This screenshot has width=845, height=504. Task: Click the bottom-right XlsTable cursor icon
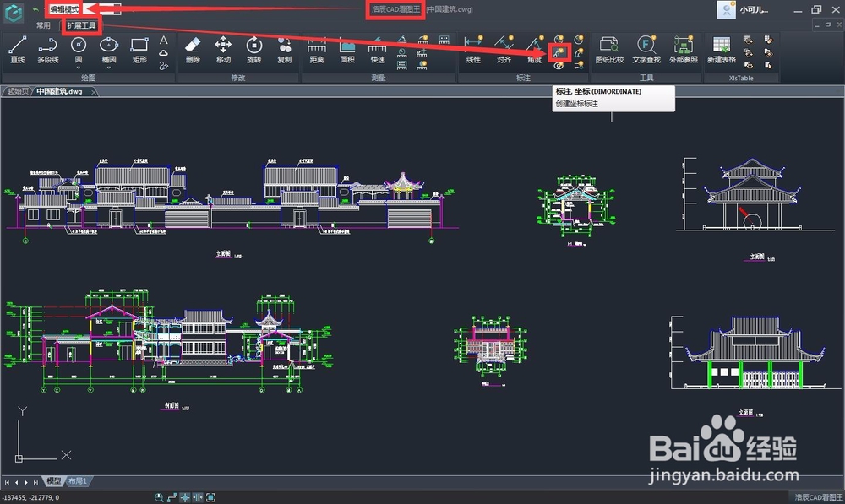[x=768, y=66]
